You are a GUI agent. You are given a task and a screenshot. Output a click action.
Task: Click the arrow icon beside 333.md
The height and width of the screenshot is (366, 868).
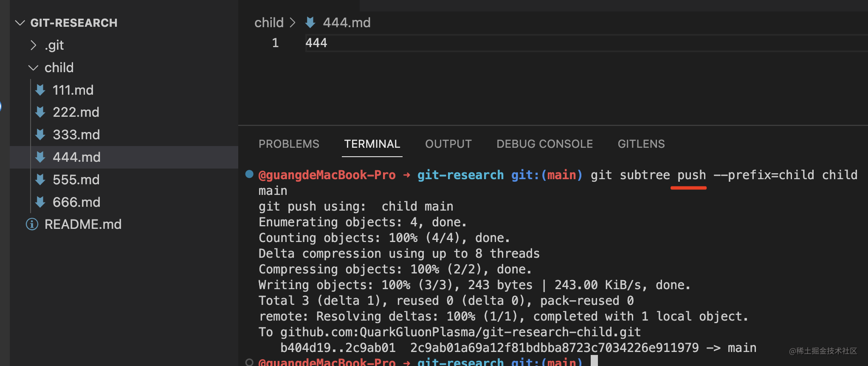pyautogui.click(x=40, y=135)
